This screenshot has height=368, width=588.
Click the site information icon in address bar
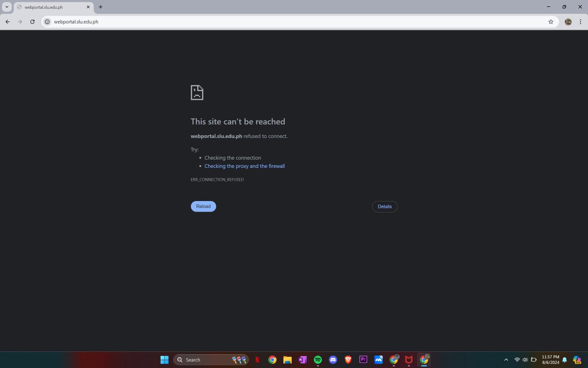point(48,22)
